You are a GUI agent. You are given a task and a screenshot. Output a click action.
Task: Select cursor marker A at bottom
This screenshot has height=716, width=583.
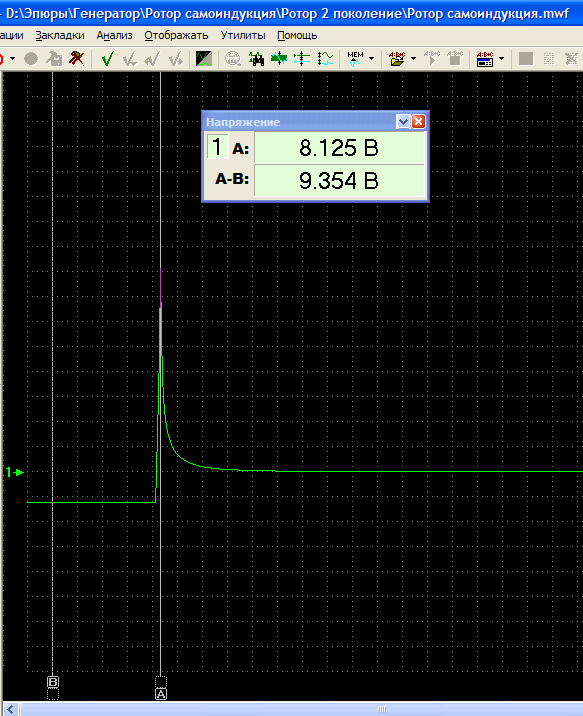[x=161, y=694]
